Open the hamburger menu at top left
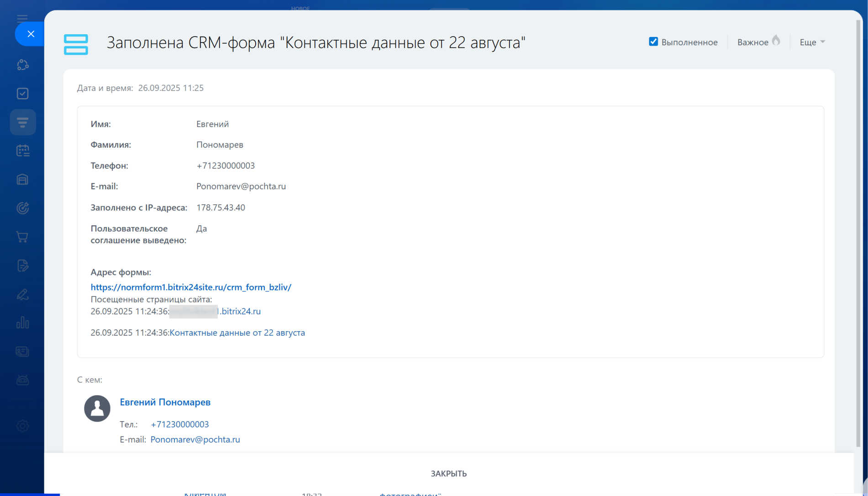Image resolution: width=868 pixels, height=496 pixels. 22,18
